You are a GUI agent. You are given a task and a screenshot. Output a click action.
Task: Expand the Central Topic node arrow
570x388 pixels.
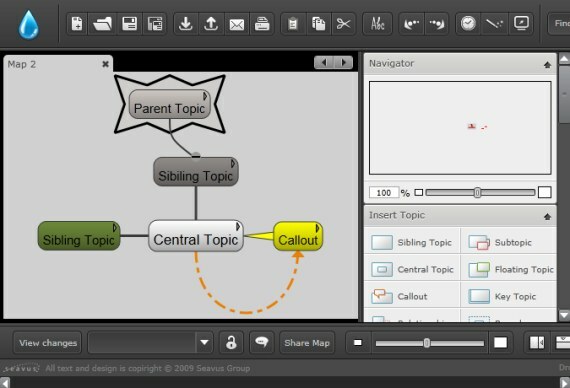tap(238, 227)
